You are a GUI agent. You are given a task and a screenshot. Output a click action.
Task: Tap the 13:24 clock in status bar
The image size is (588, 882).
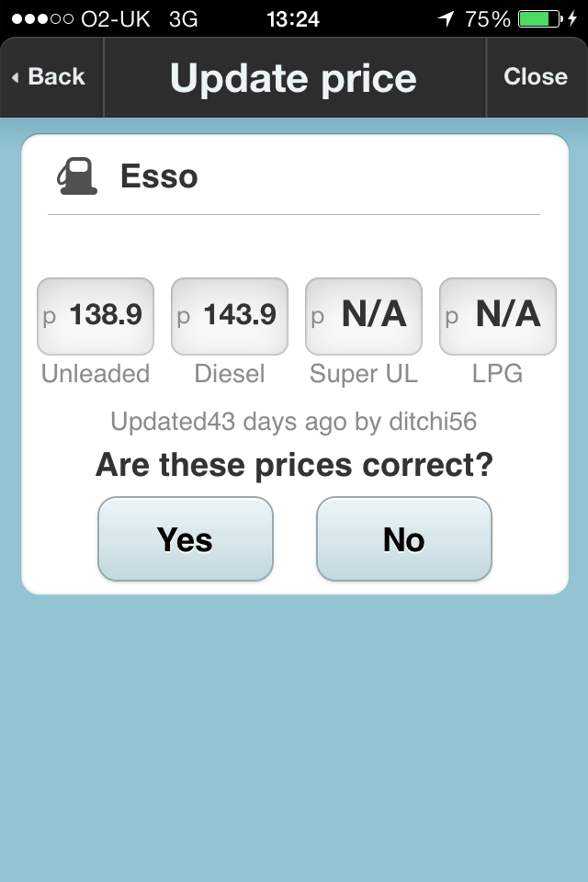coord(292,19)
